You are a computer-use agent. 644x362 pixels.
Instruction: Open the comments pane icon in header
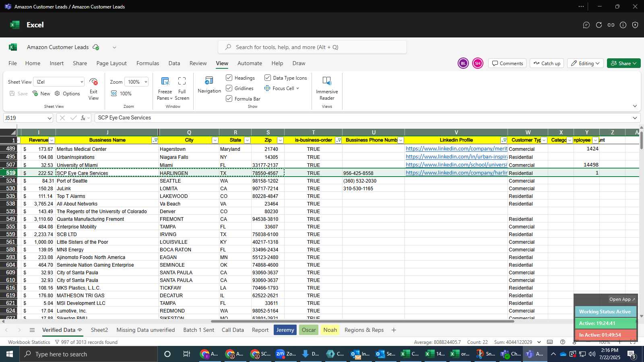[586, 25]
